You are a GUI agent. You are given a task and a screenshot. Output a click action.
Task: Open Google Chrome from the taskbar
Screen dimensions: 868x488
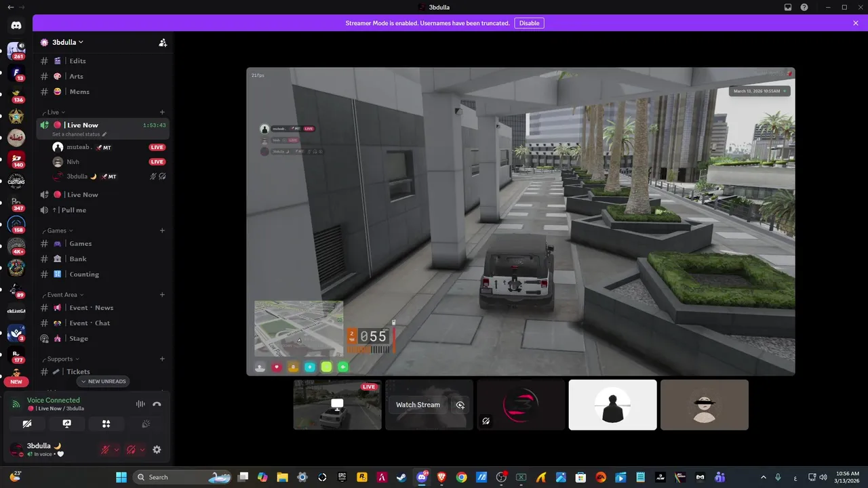point(462,477)
